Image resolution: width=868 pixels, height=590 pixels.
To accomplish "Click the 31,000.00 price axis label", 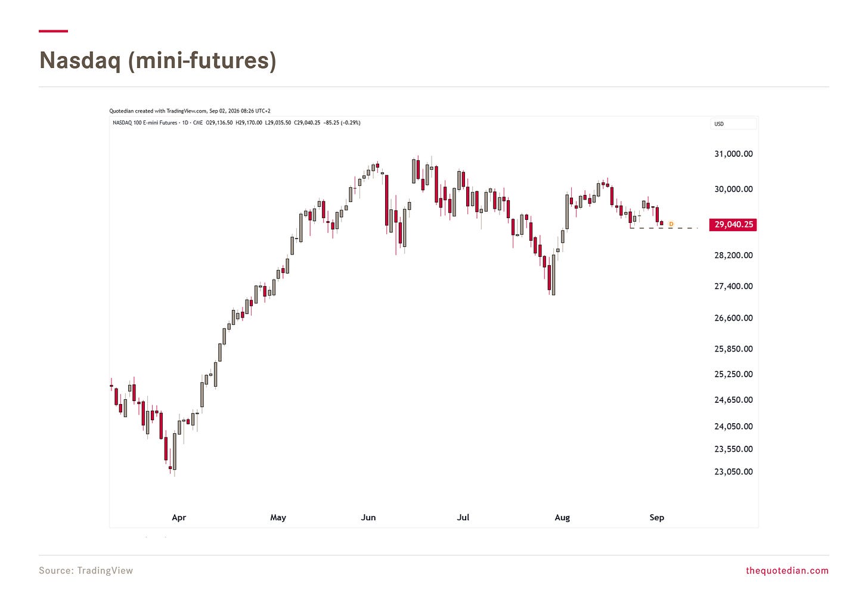I will tap(733, 154).
